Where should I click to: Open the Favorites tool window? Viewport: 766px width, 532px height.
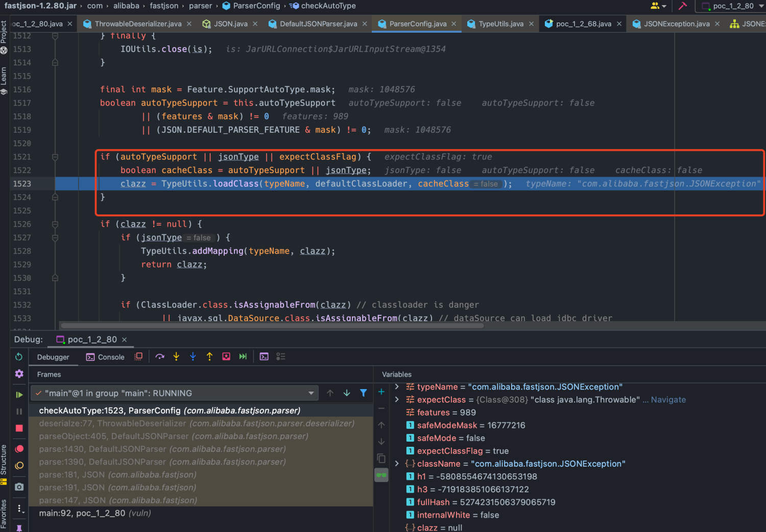point(4,515)
